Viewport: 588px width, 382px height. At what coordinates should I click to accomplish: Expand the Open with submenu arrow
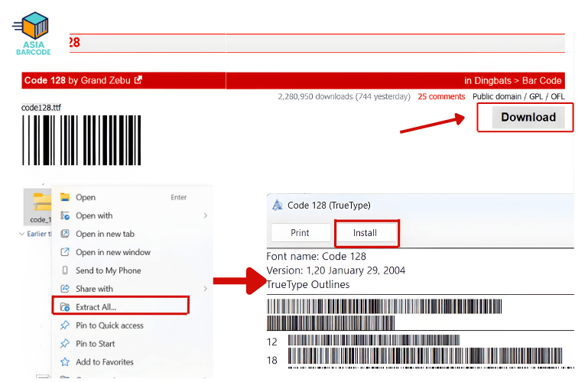206,215
